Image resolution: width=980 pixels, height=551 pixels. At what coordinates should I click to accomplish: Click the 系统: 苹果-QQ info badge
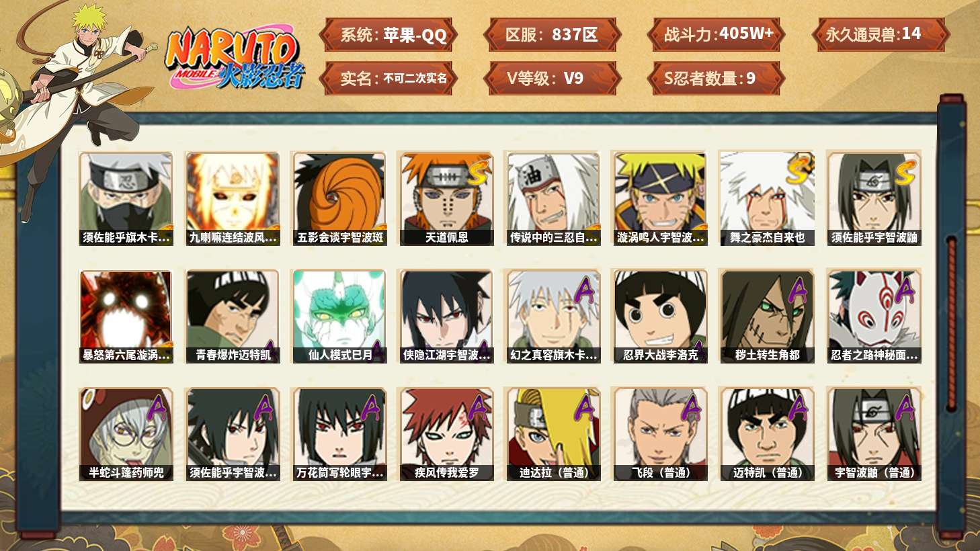point(388,35)
